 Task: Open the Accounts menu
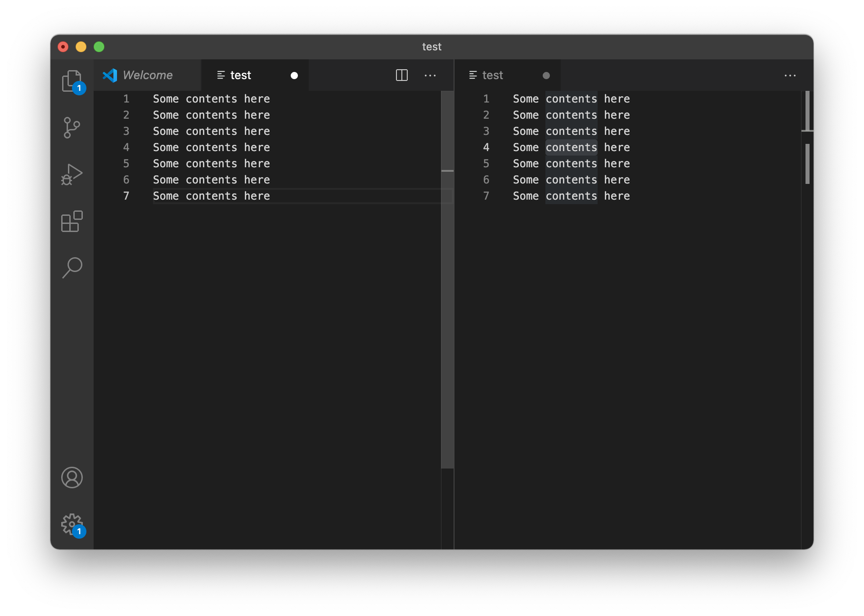tap(72, 478)
